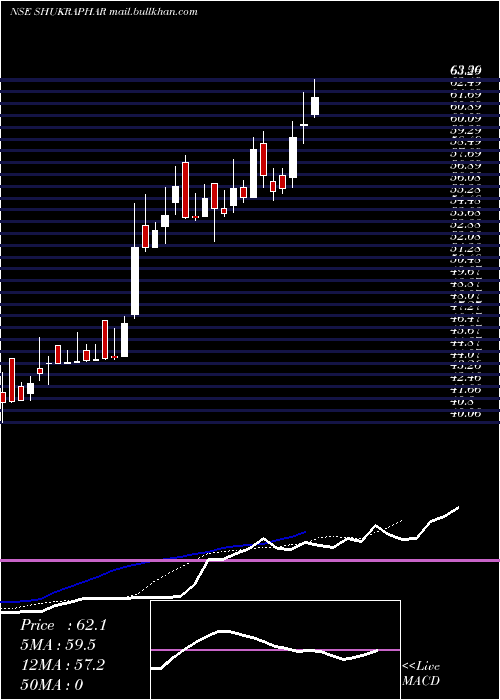Click the 57.69 price axis label

pyautogui.click(x=465, y=154)
